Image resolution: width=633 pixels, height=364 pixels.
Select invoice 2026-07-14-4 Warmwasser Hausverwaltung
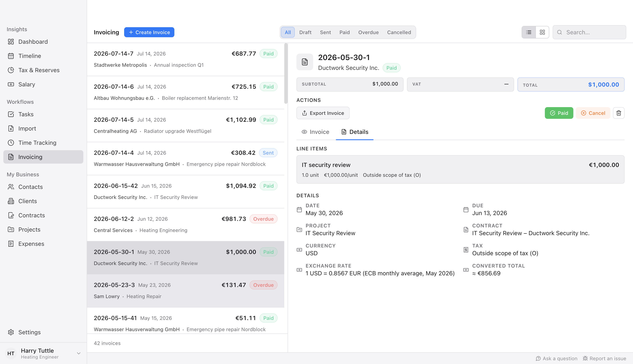186,159
